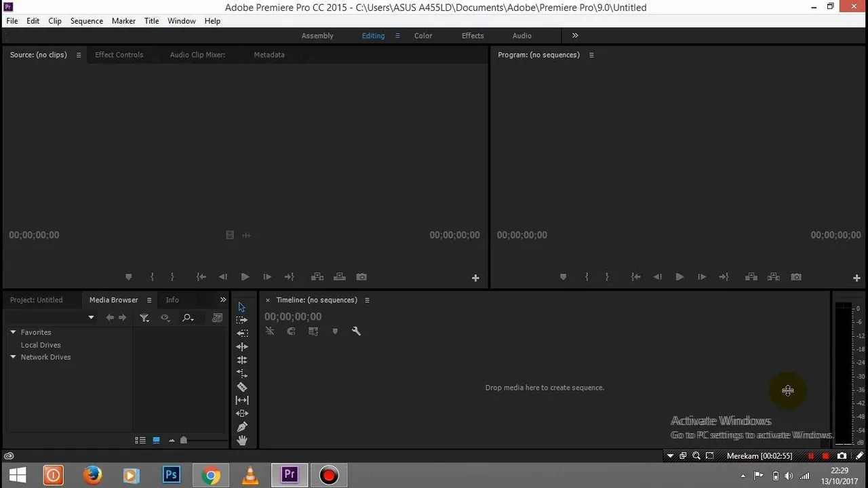Mark Out point in Source monitor
This screenshot has height=488, width=868.
172,277
